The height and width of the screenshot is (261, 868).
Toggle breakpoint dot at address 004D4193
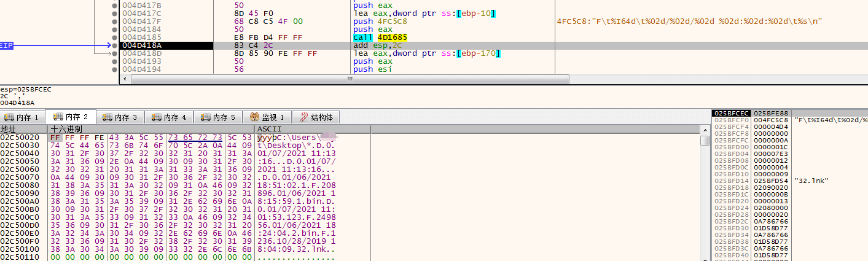114,61
